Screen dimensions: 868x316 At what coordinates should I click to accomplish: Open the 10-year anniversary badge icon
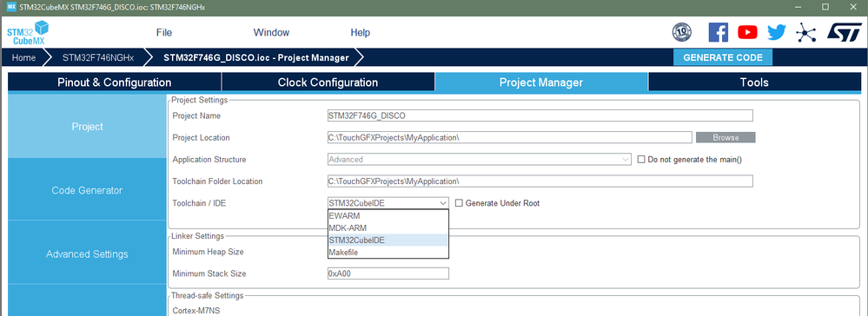point(682,33)
